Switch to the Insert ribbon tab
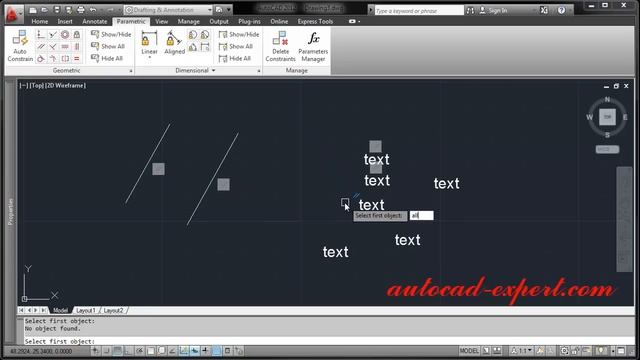640x360 pixels. pos(65,21)
